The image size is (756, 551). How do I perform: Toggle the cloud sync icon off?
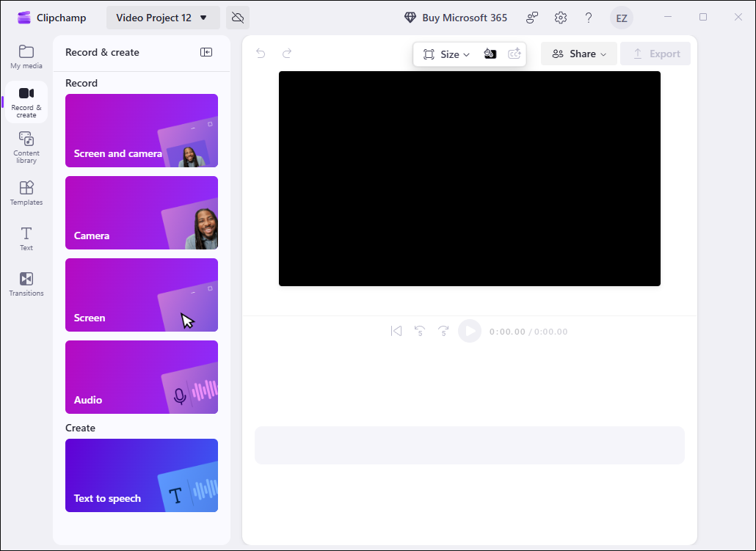coord(237,16)
